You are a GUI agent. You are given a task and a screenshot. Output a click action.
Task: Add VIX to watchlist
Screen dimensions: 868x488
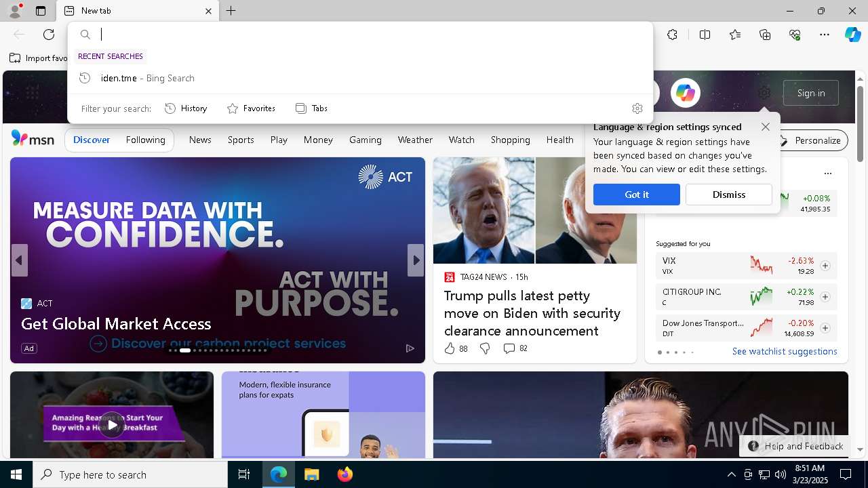(825, 266)
